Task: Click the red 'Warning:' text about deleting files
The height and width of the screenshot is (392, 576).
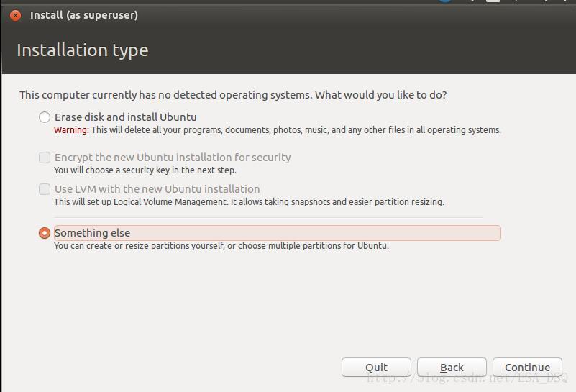Action: coord(72,130)
